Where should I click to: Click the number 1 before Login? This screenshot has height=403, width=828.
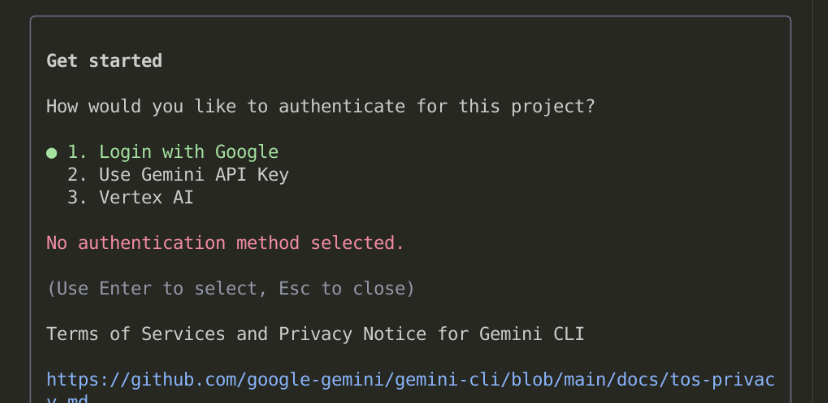tap(73, 152)
